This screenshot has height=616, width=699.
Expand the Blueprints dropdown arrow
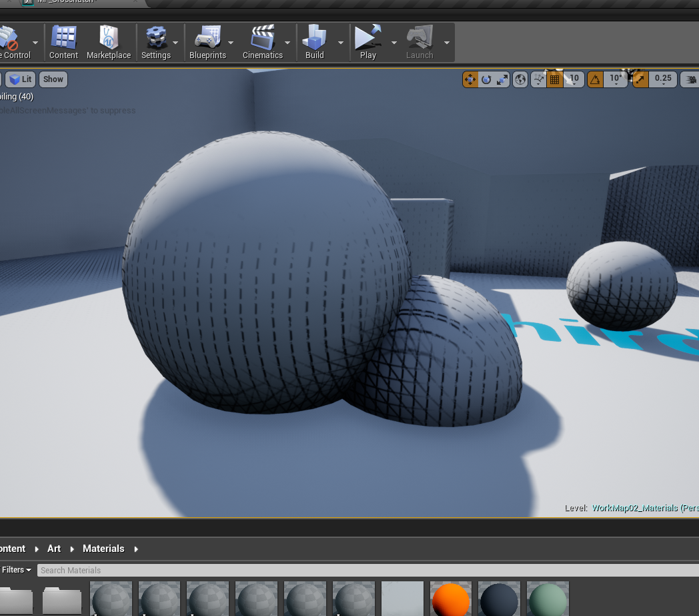click(231, 43)
